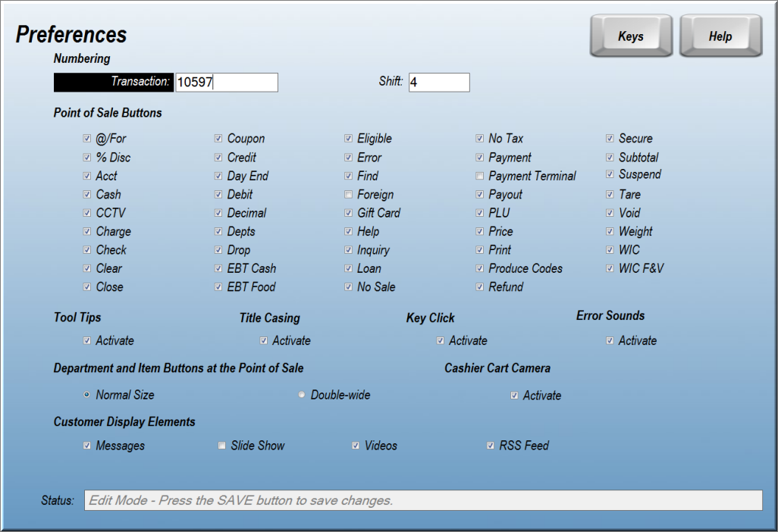Toggle the Check button checkbox
The height and width of the screenshot is (532, 778).
[87, 250]
